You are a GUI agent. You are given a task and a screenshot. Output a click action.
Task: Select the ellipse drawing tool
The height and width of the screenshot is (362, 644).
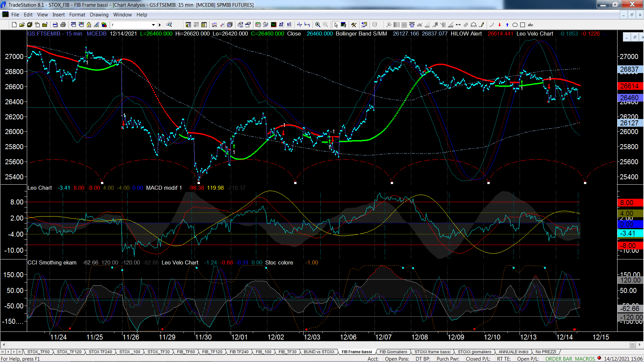pyautogui.click(x=515, y=25)
